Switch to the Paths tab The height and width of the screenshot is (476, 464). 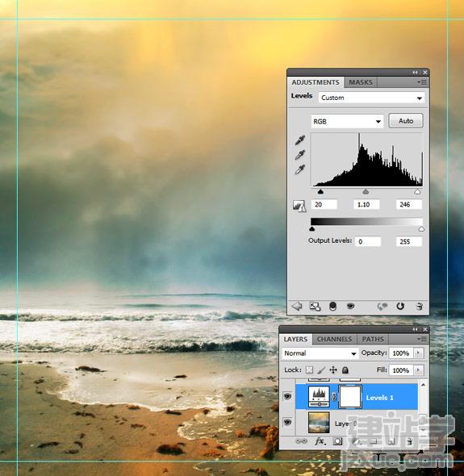pyautogui.click(x=373, y=339)
